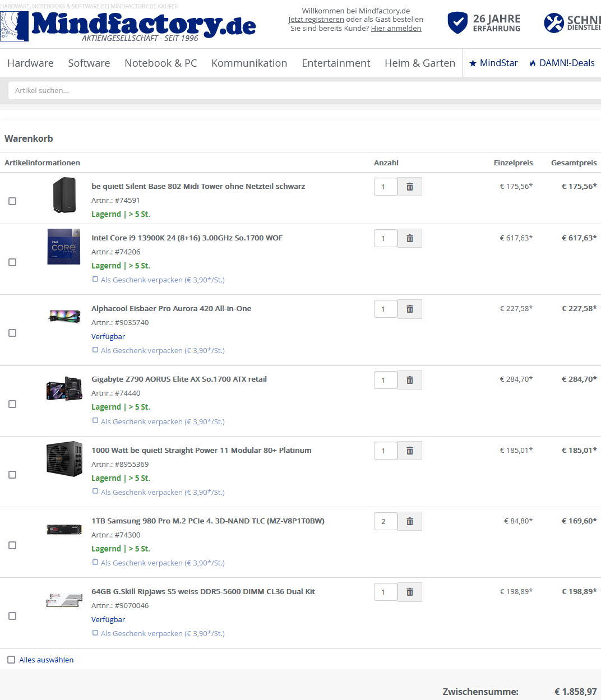
Task: Select the Intel Core i9 13900K row checkbox
Action: pyautogui.click(x=12, y=262)
